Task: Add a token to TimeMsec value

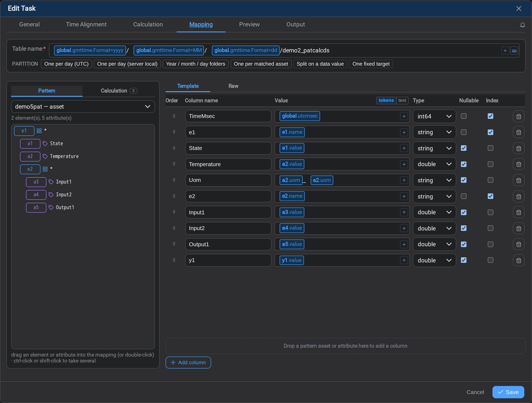Action: (x=404, y=116)
